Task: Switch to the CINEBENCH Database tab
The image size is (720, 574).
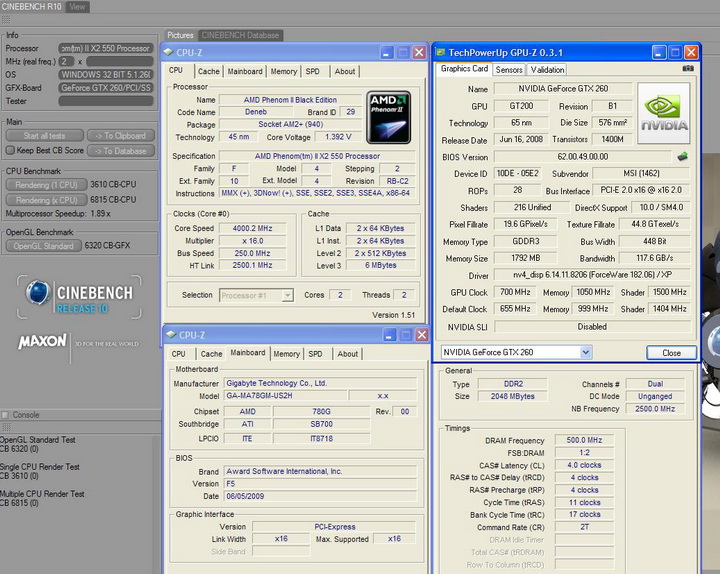Action: coord(240,35)
